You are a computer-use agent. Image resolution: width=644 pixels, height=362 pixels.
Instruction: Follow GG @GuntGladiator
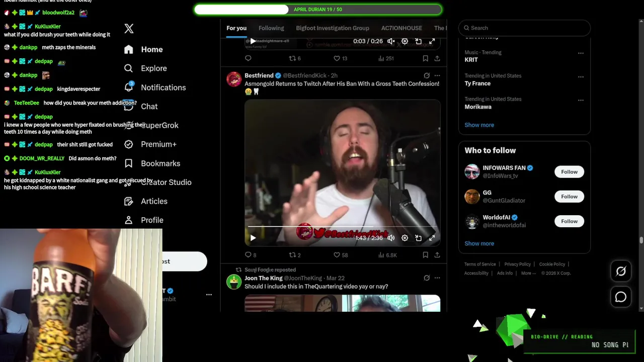coord(569,197)
